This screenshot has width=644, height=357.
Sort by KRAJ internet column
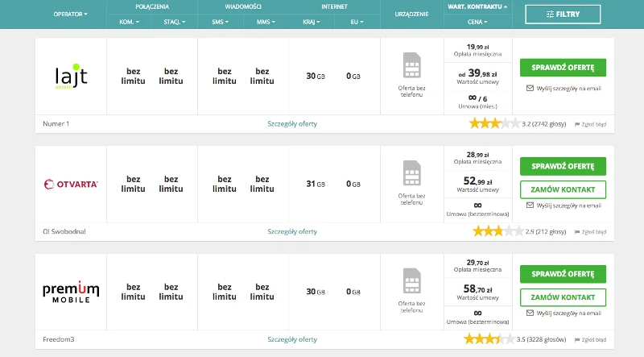312,22
